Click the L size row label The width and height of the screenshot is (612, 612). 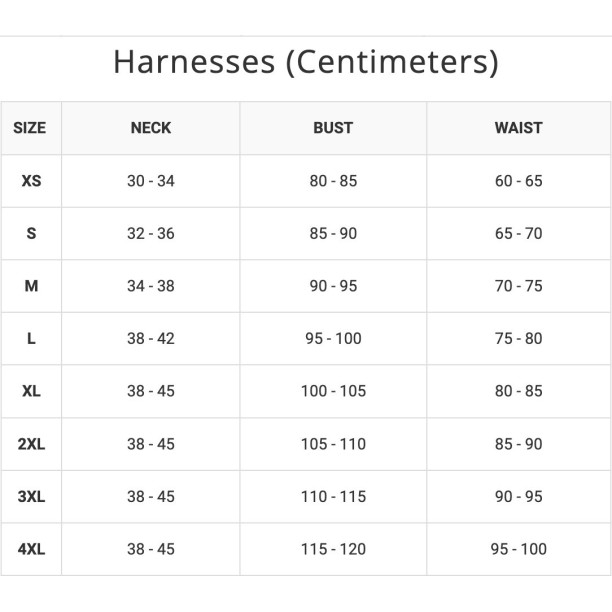[31, 338]
